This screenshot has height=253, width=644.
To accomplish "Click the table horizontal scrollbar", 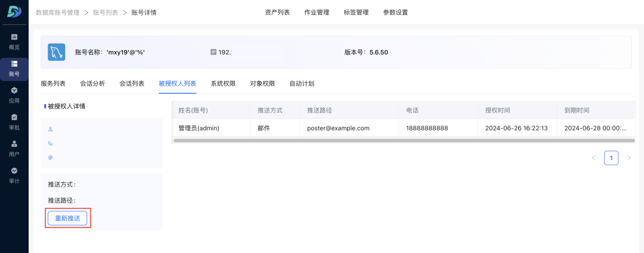I will (x=404, y=140).
